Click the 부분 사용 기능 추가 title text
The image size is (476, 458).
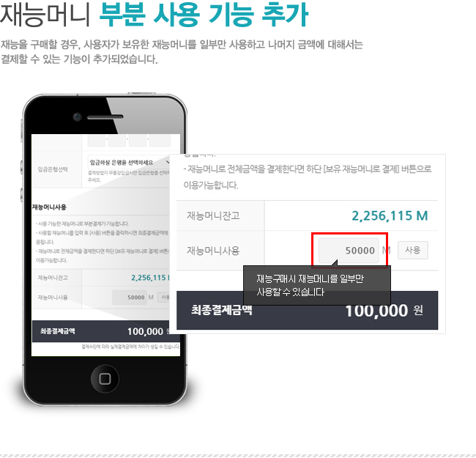point(204,15)
